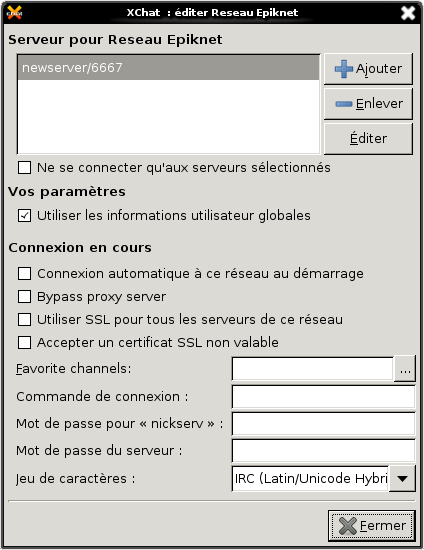The width and height of the screenshot is (424, 550).
Task: Click the 'Commande de connexion' text field
Action: pos(324,397)
